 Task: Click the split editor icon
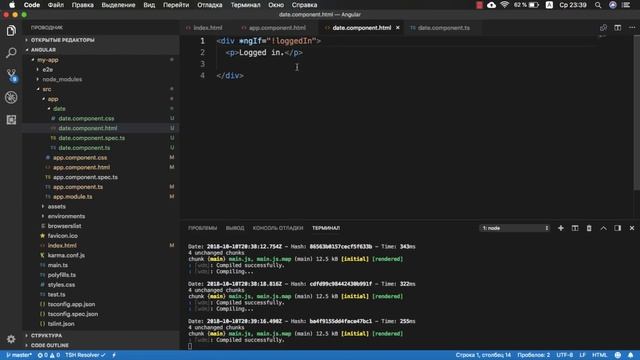coord(618,28)
